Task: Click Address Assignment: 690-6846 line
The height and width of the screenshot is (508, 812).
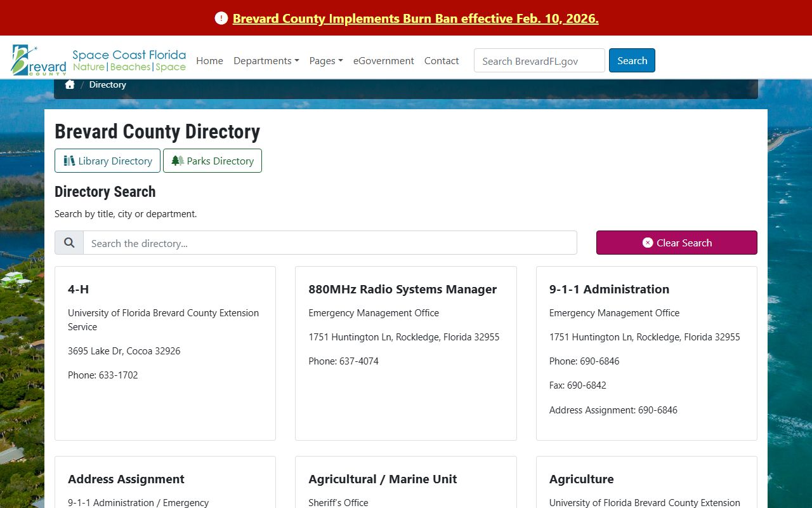Action: pyautogui.click(x=613, y=410)
